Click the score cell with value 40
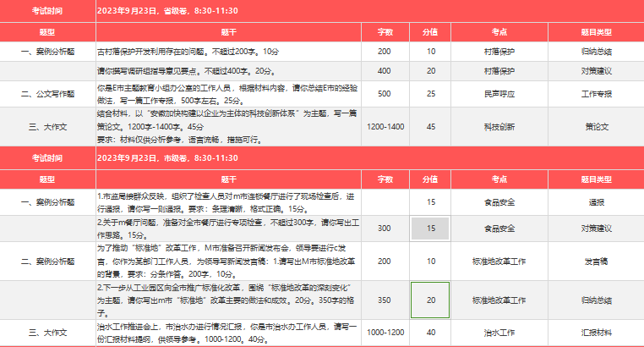The image size is (644, 347). (431, 333)
